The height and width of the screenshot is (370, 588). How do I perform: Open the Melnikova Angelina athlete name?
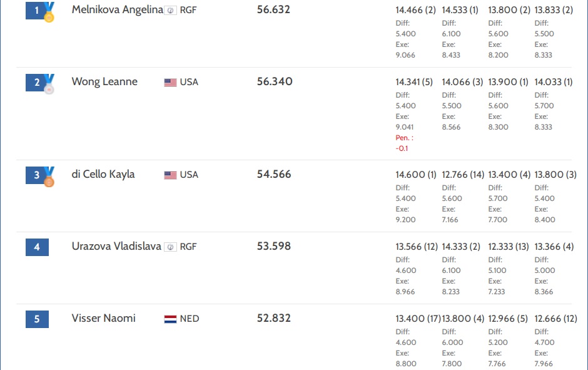pos(118,9)
